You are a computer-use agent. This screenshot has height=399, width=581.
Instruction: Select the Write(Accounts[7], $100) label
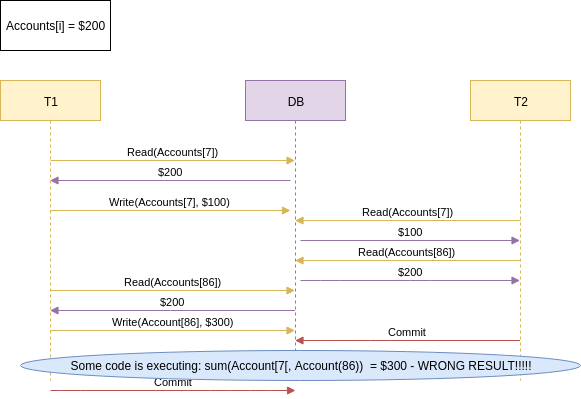[169, 202]
